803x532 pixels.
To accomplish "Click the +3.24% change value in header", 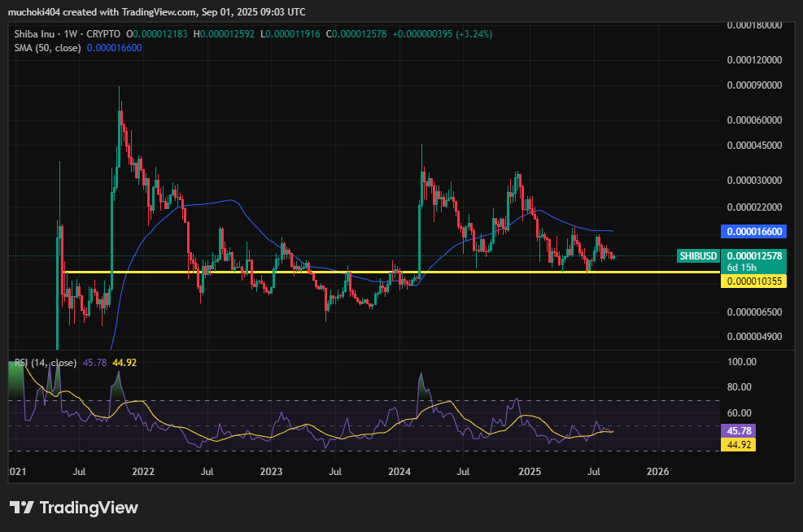I will (x=475, y=34).
